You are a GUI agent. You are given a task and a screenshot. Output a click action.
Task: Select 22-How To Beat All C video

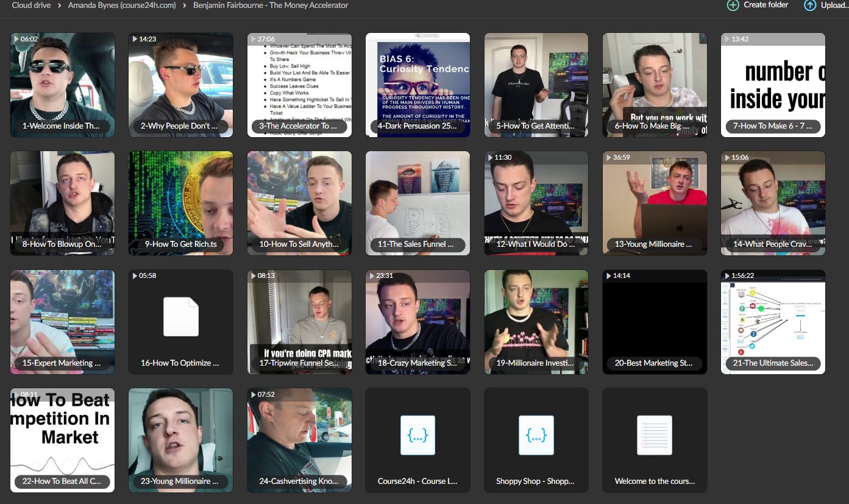click(x=62, y=440)
